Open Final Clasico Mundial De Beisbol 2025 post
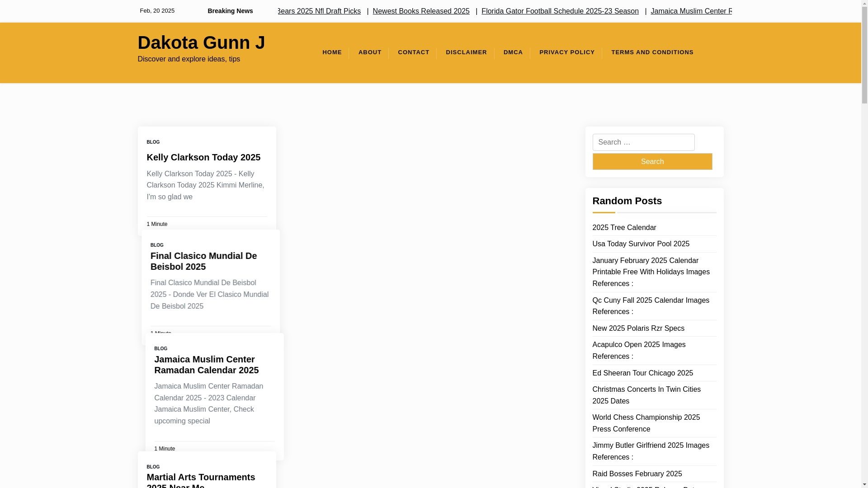The width and height of the screenshot is (868, 488). point(203,261)
